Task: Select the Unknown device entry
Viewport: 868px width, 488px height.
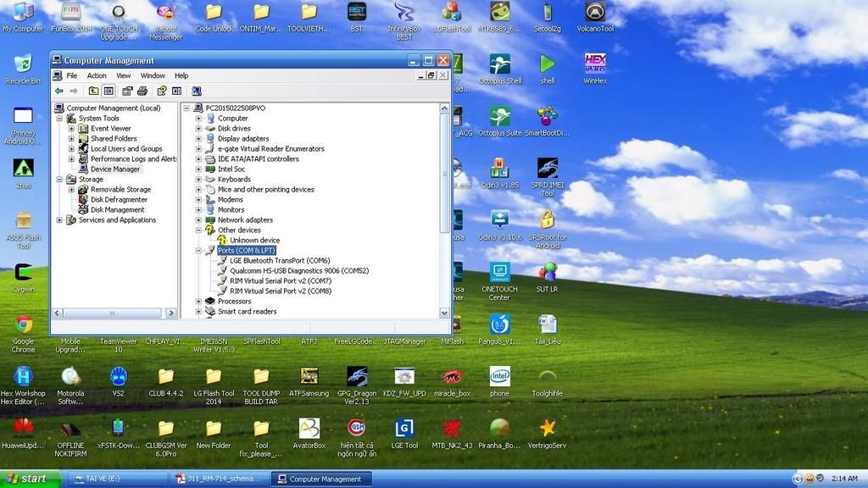Action: click(254, 240)
